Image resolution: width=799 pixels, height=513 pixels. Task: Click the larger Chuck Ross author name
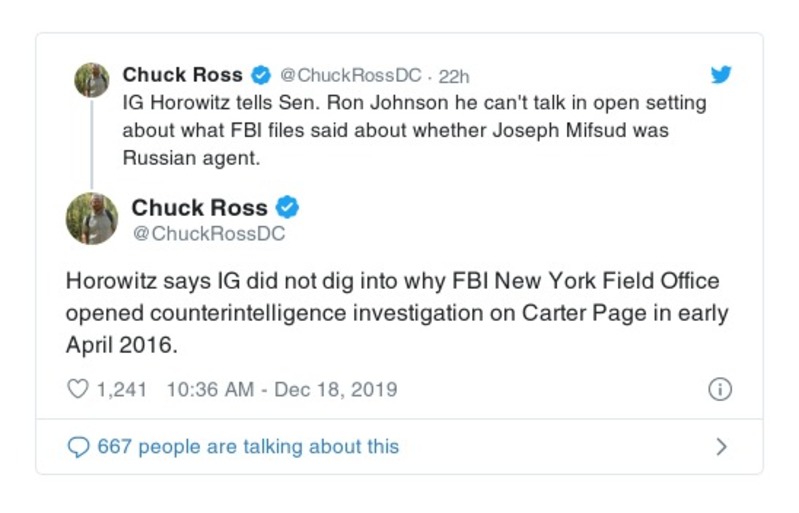point(199,208)
